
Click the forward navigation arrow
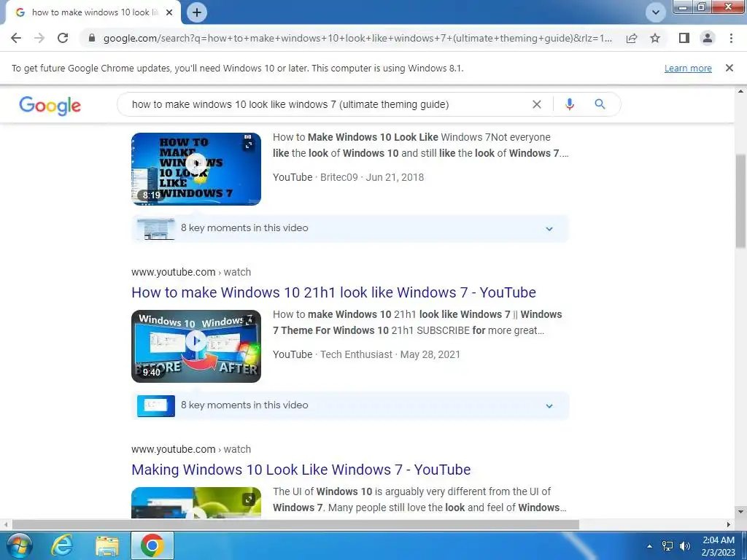(x=39, y=38)
